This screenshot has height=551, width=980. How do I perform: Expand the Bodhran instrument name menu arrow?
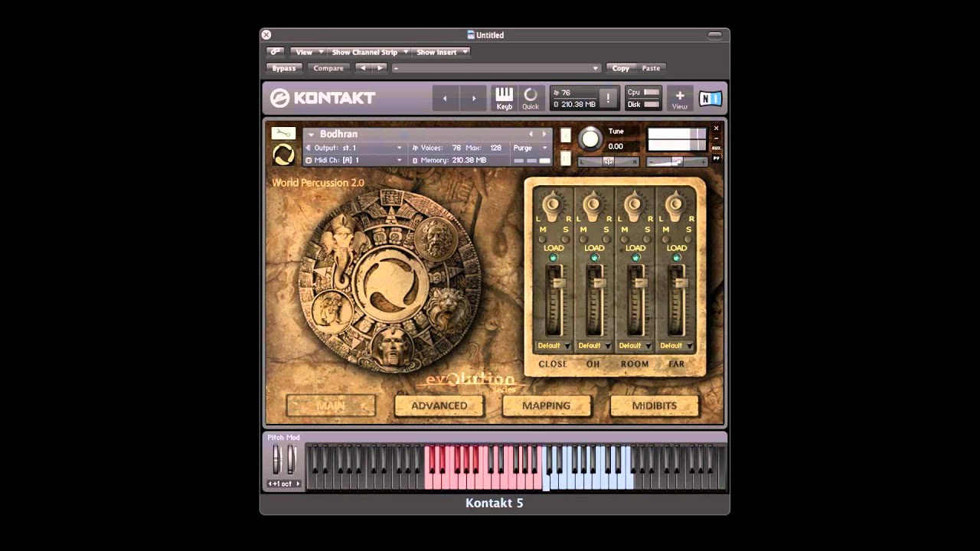[311, 135]
